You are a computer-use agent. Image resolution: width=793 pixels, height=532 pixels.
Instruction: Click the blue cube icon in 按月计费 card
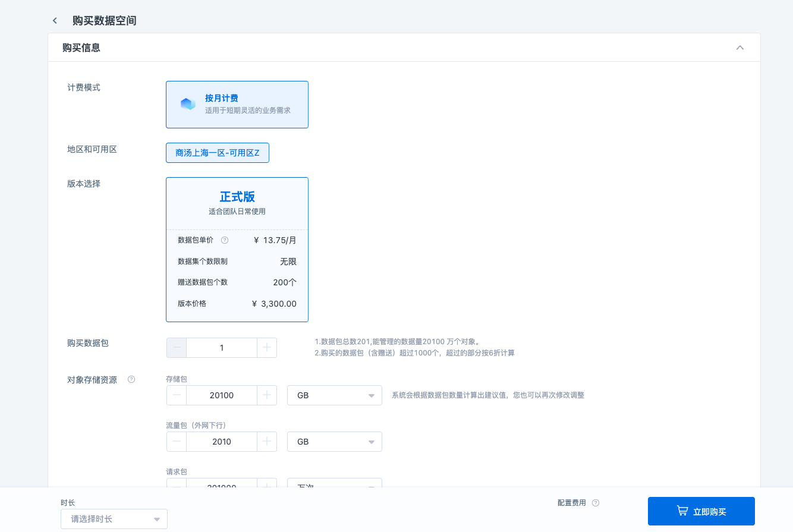[188, 103]
